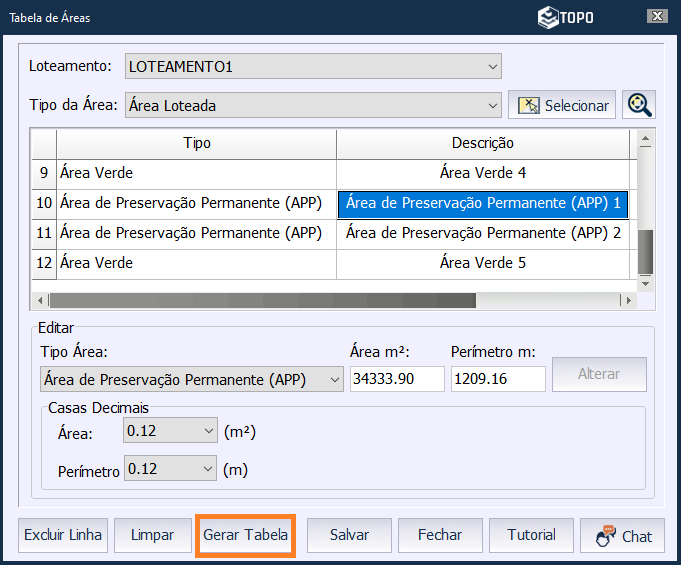The height and width of the screenshot is (565, 681).
Task: Click the Área m² input field
Action: (396, 379)
